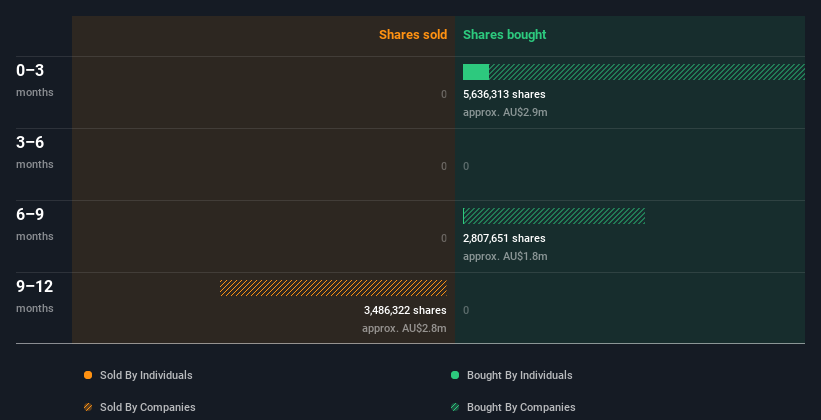Click the green Bought By Individuals legend dot
This screenshot has width=821, height=420.
pos(455,375)
